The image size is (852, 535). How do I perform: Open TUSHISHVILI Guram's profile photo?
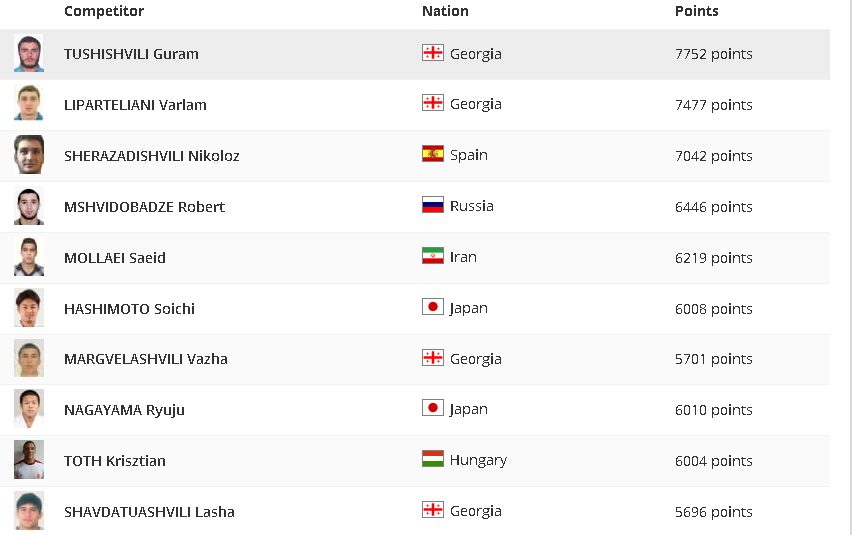tap(29, 53)
